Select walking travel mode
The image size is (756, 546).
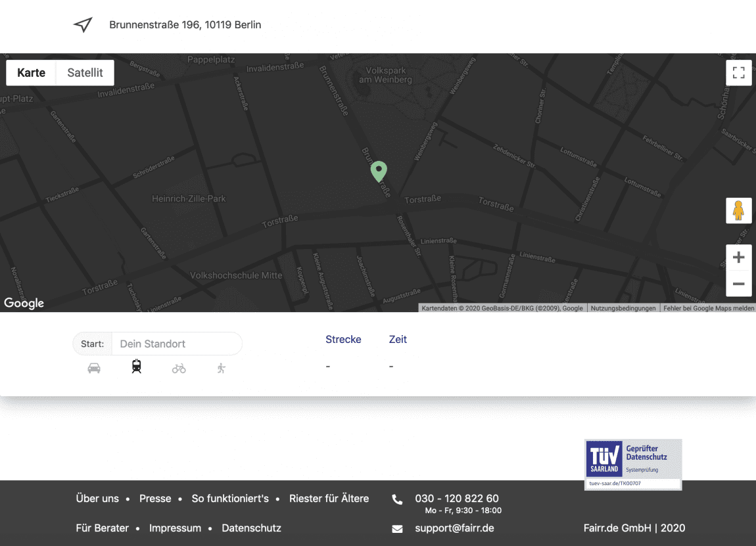(221, 368)
